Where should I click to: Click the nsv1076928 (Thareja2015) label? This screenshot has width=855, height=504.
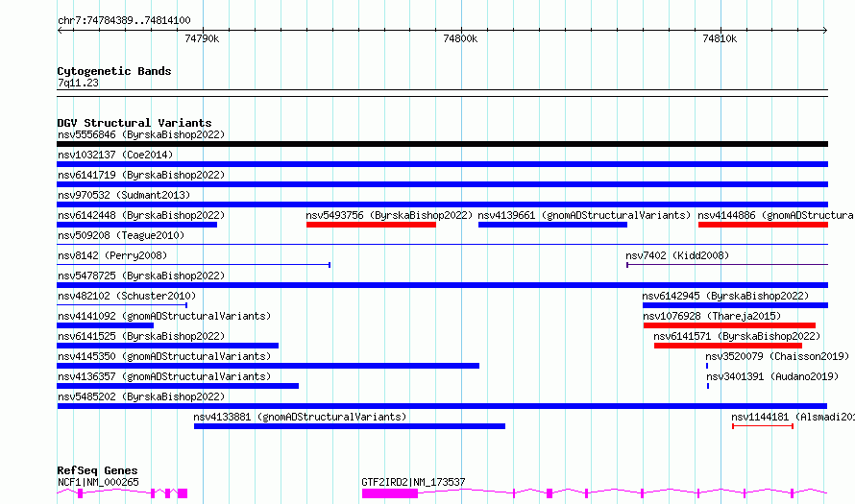pyautogui.click(x=712, y=316)
